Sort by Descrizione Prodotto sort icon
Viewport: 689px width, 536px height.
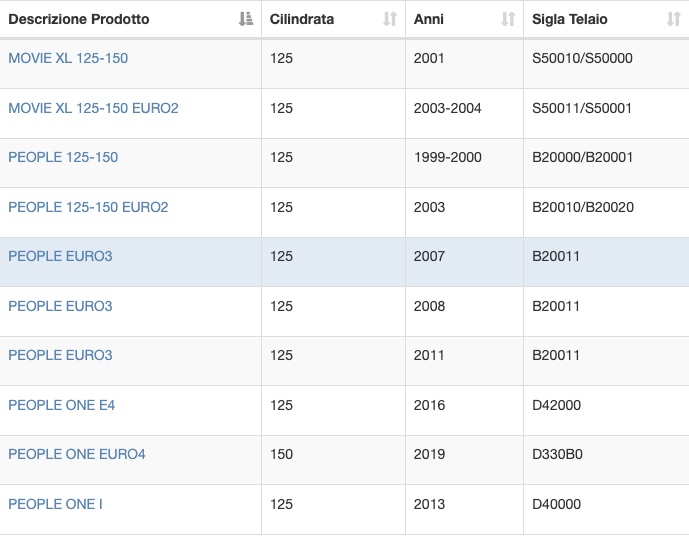click(x=246, y=19)
